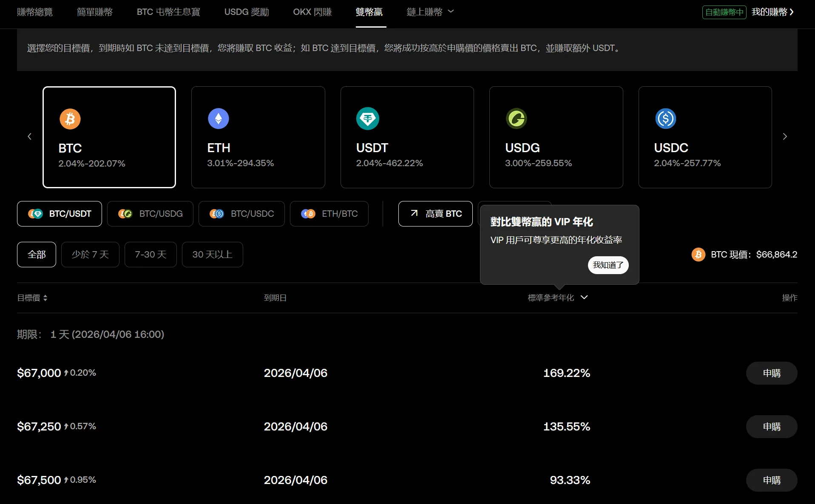Select the USDG coin card

tap(556, 137)
